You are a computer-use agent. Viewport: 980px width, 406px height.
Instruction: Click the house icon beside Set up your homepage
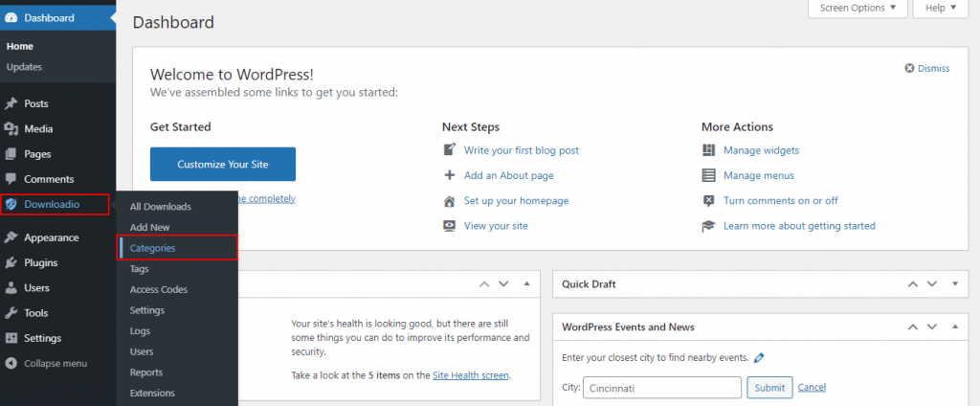click(x=449, y=201)
